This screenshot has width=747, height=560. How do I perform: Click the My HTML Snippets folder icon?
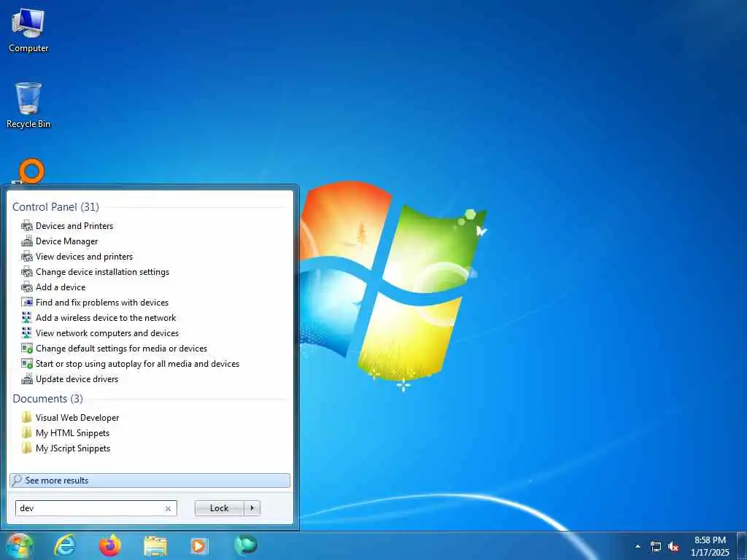click(x=27, y=433)
